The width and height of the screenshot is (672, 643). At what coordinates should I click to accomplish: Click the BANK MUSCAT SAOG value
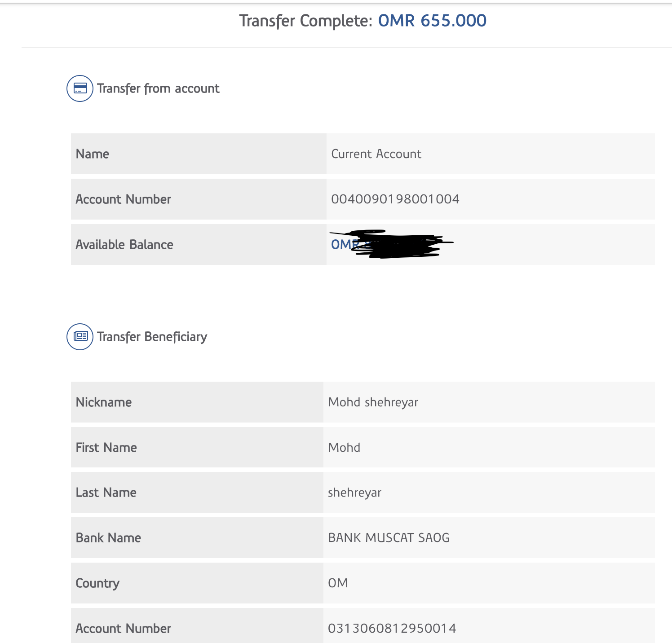coord(389,537)
